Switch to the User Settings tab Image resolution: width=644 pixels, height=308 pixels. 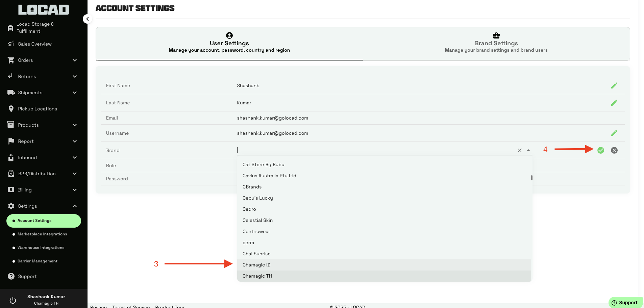(229, 44)
